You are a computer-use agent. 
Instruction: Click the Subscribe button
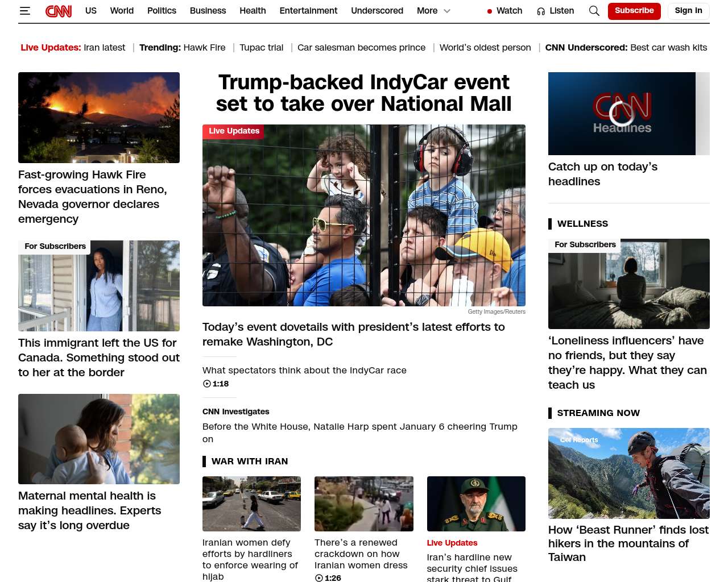coord(634,11)
